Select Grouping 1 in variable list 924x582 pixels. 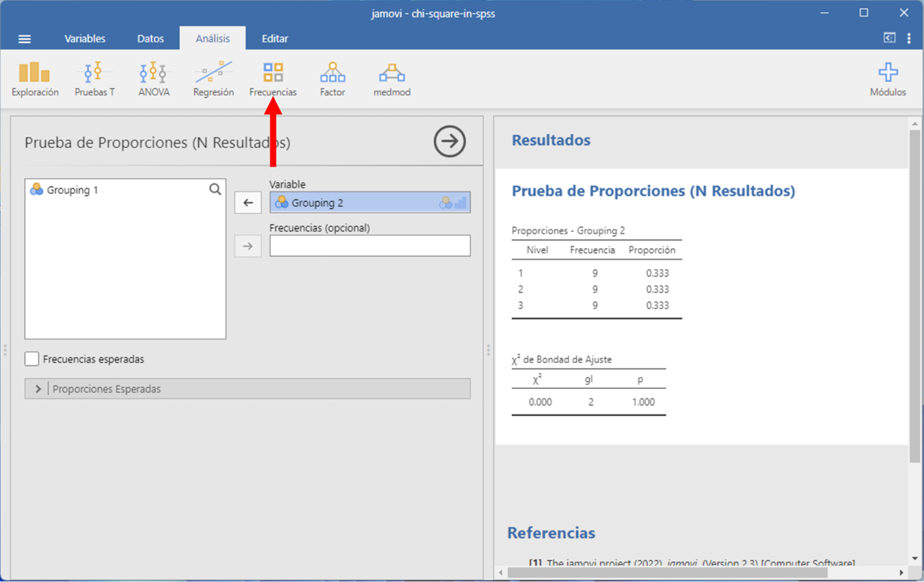(x=73, y=190)
